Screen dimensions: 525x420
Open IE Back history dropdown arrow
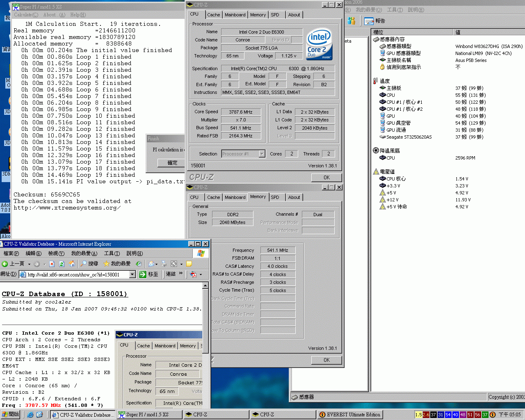tap(29, 264)
